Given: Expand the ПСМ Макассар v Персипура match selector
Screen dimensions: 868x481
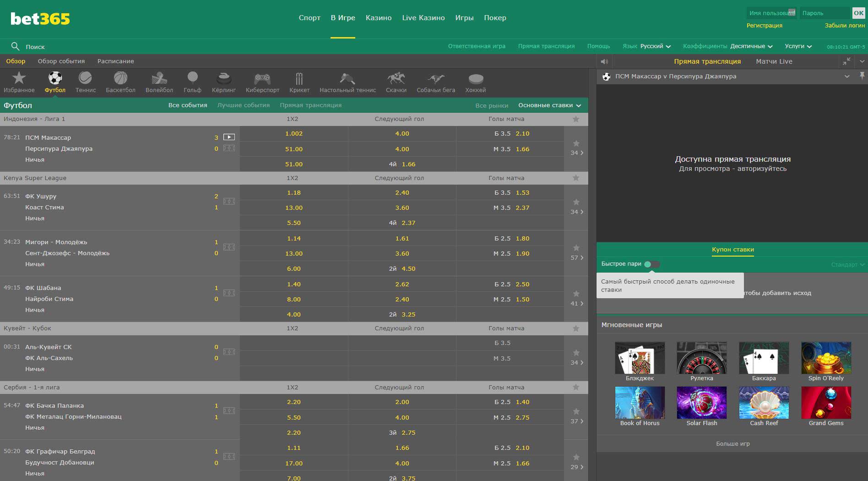Looking at the screenshot, I should (847, 77).
